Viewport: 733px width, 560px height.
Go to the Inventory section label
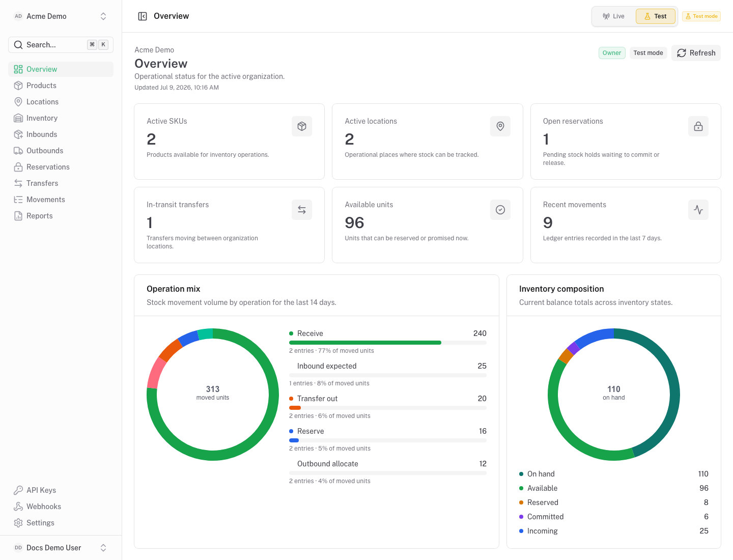tap(42, 118)
